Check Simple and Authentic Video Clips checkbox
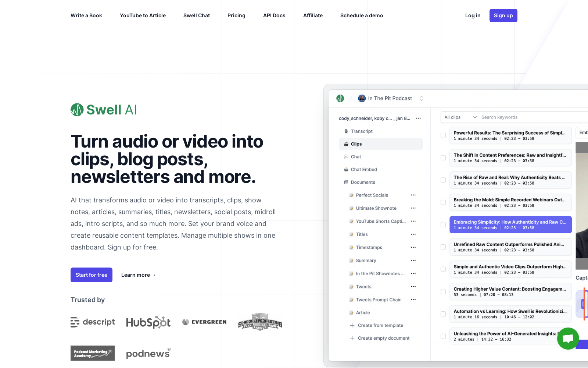The width and height of the screenshot is (588, 368). coord(443,269)
